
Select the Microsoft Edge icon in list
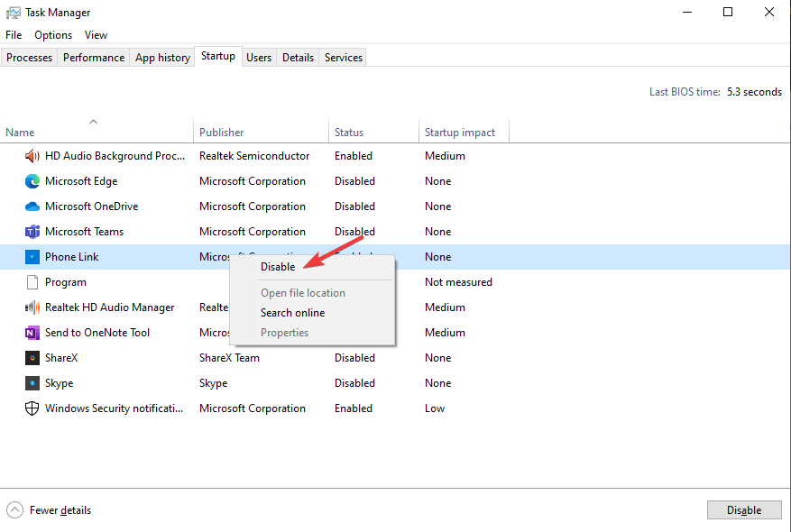[32, 181]
